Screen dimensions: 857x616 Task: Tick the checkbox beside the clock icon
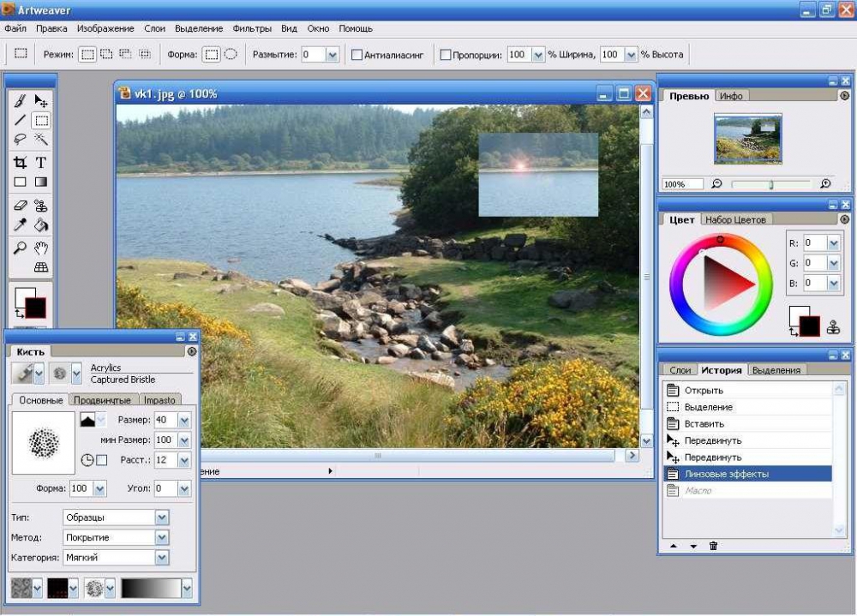click(102, 460)
